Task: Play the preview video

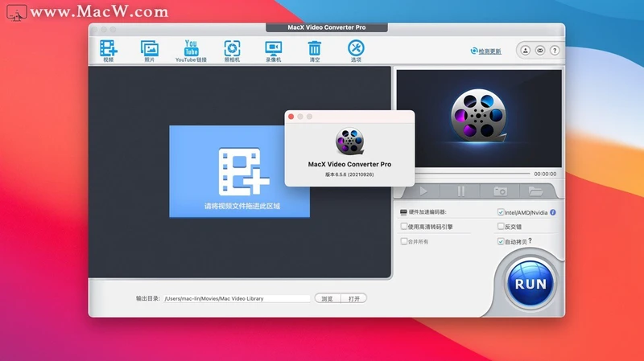Action: (x=423, y=191)
